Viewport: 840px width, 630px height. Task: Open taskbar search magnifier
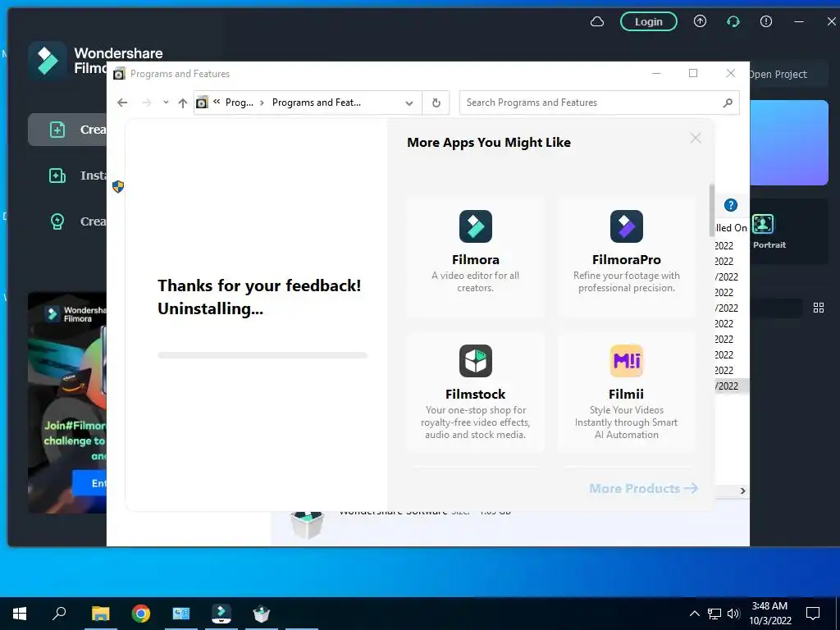pyautogui.click(x=59, y=612)
